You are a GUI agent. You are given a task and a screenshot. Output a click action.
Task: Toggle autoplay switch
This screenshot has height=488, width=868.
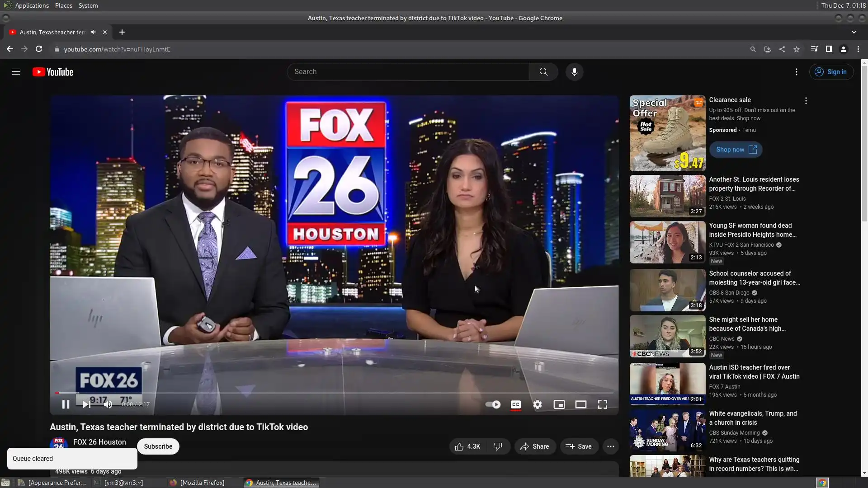493,404
